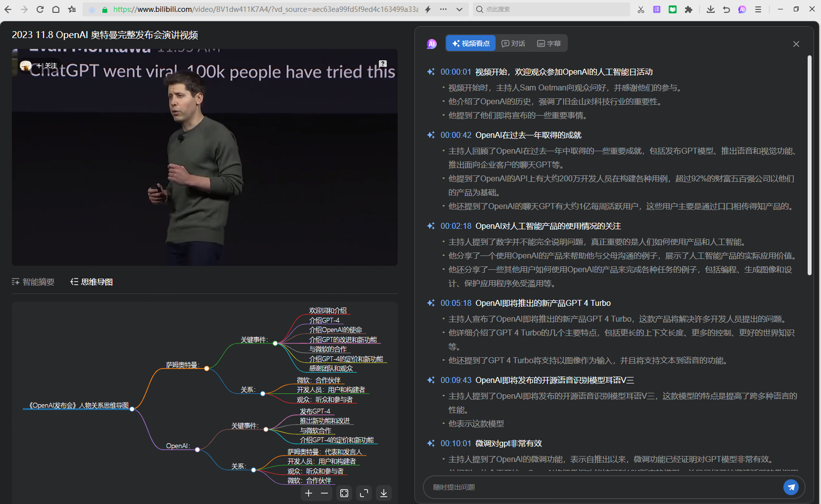Collapse the OpenAI node circle
Screen dimensions: 821x504
[197, 450]
